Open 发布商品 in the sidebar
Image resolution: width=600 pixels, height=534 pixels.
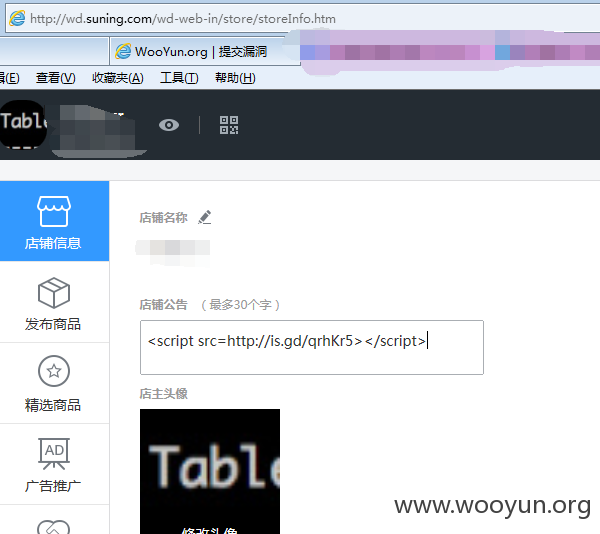pos(54,303)
